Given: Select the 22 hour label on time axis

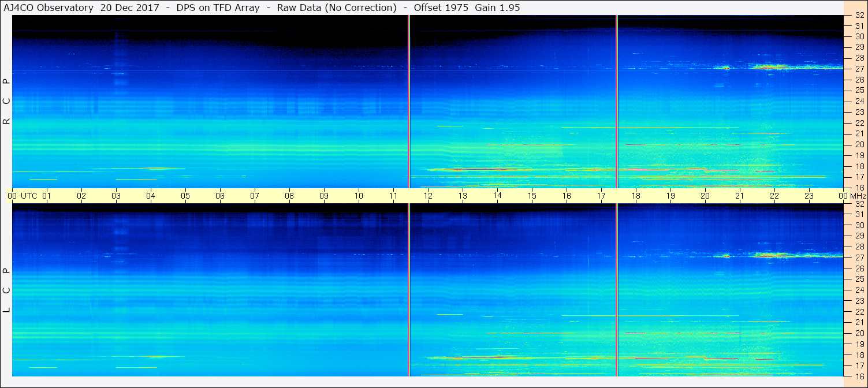Looking at the screenshot, I should point(774,196).
